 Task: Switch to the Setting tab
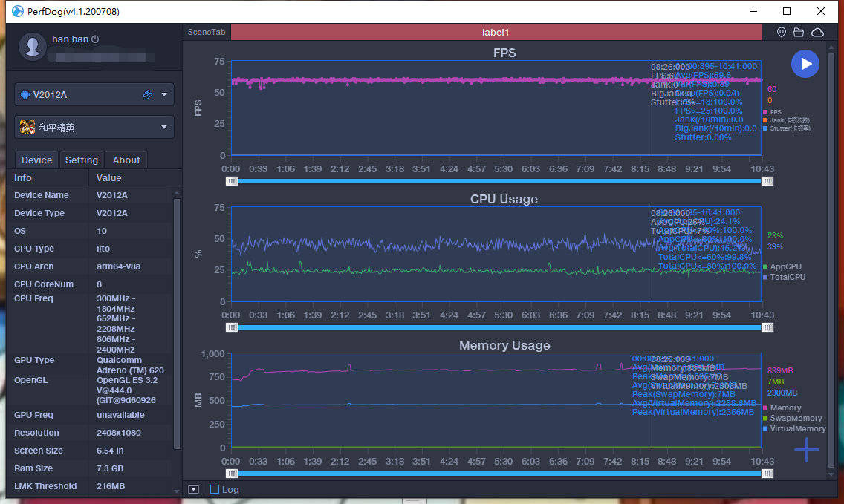click(x=81, y=160)
